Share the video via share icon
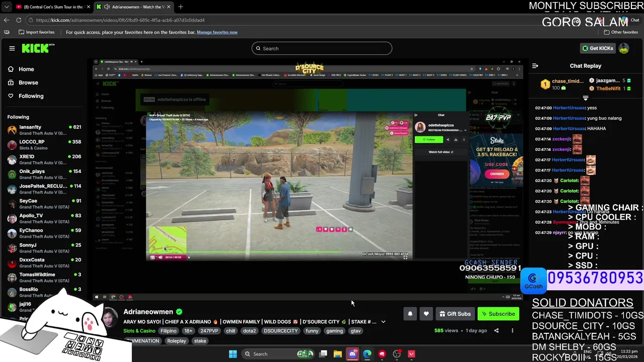This screenshot has height=362, width=644. 496,331
